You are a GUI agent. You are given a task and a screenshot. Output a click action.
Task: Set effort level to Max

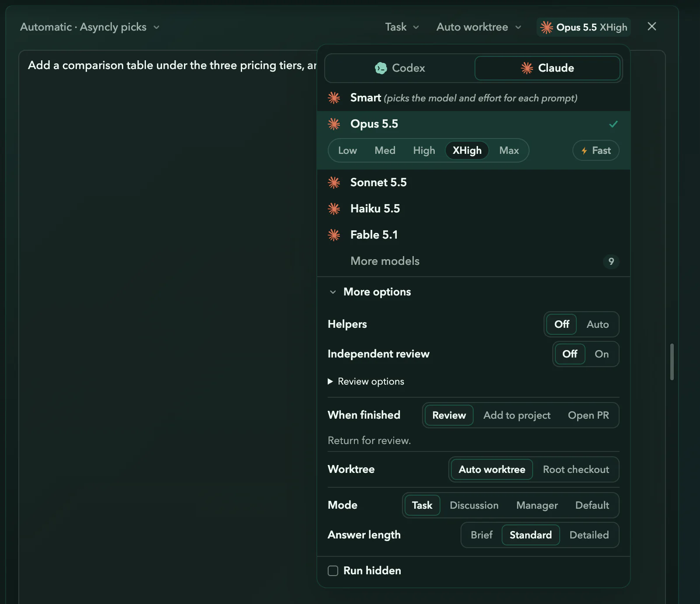509,151
